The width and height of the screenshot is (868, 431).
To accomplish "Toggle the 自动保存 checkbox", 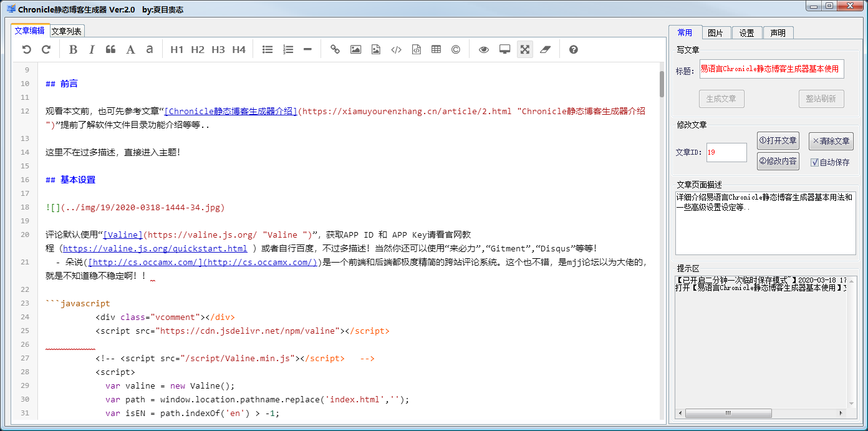I will pyautogui.click(x=814, y=162).
